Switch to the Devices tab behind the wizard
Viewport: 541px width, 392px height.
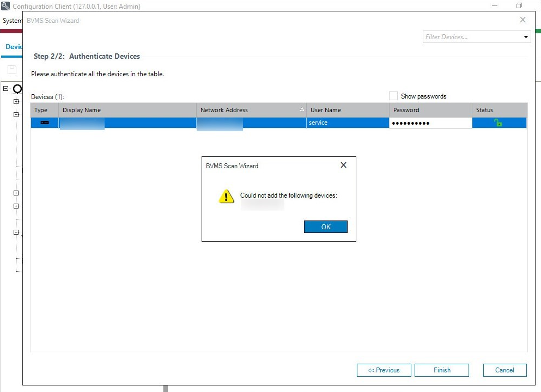pos(14,46)
